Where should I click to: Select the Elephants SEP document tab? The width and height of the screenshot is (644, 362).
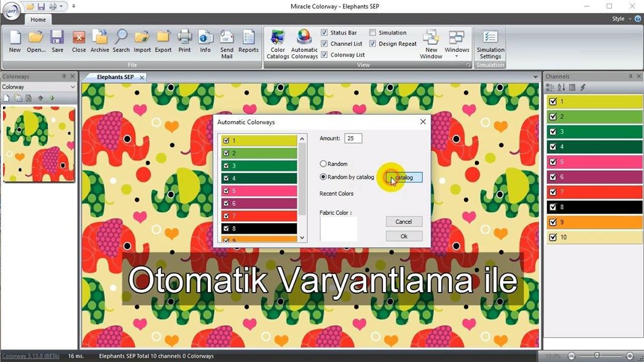(x=115, y=77)
